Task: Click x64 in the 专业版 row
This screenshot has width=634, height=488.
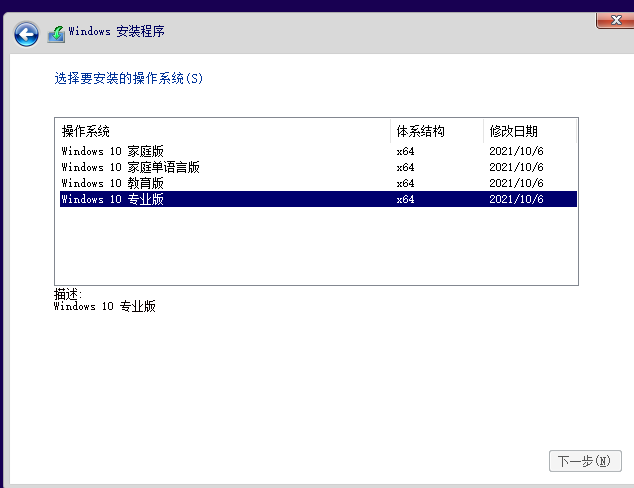Action: [x=405, y=199]
